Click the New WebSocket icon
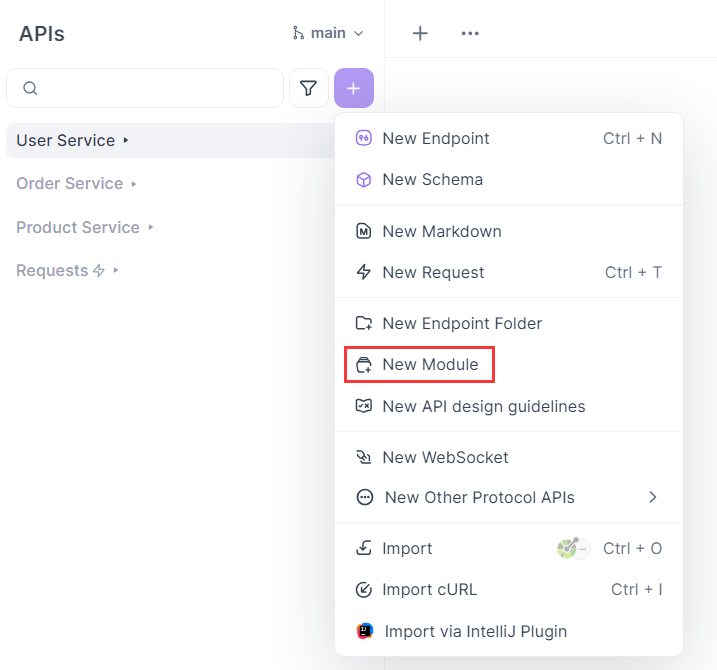This screenshot has height=670, width=717. click(x=364, y=457)
